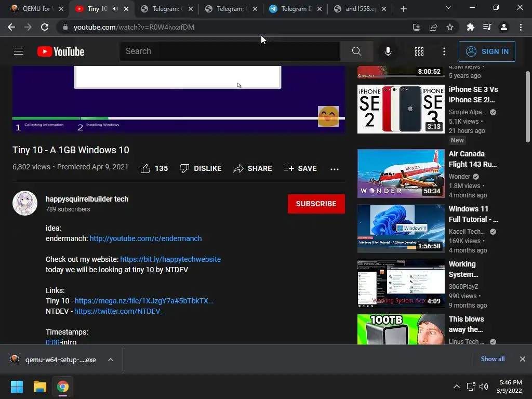Search with voice using microphone icon
Image resolution: width=532 pixels, height=399 pixels.
click(x=388, y=51)
